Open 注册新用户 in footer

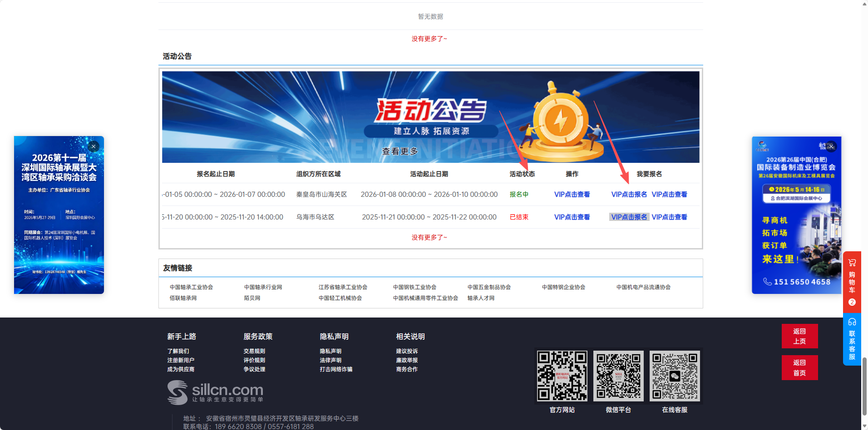point(181,360)
